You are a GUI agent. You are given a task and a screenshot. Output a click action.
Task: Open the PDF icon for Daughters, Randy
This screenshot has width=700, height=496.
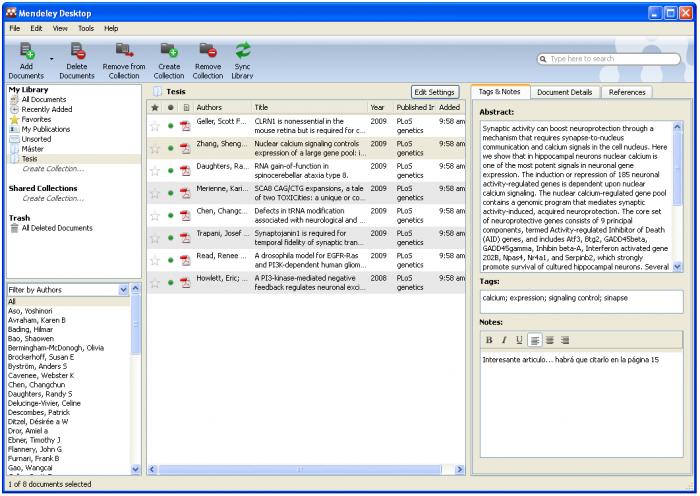coord(185,171)
